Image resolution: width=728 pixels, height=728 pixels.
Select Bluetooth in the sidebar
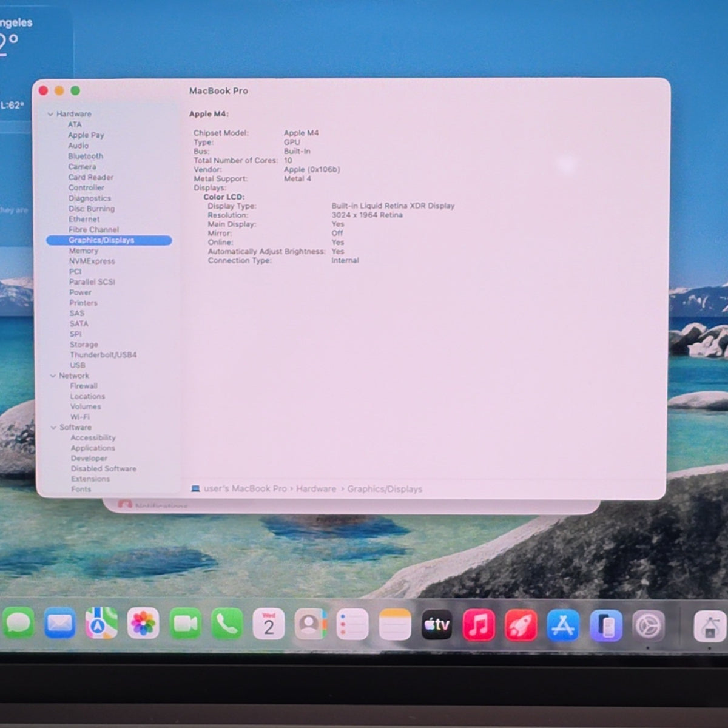[86, 156]
